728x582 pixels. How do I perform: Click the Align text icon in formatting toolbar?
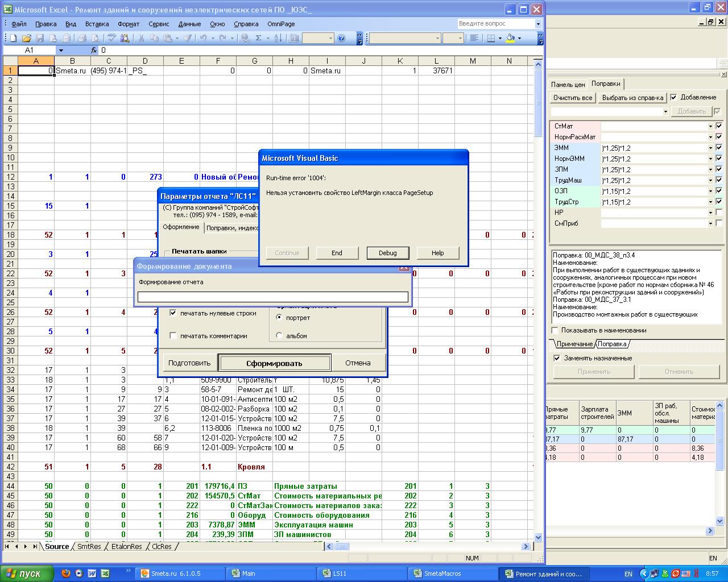pyautogui.click(x=473, y=38)
